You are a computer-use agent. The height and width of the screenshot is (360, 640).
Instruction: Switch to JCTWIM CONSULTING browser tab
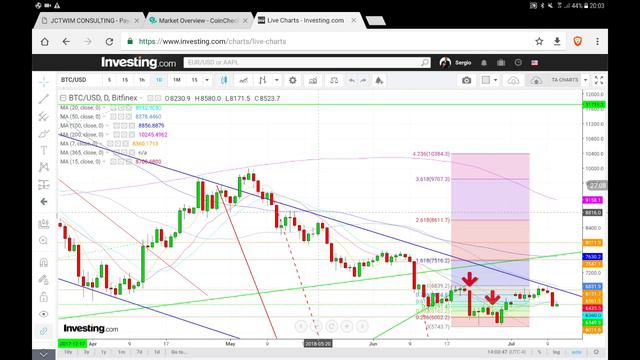point(90,20)
